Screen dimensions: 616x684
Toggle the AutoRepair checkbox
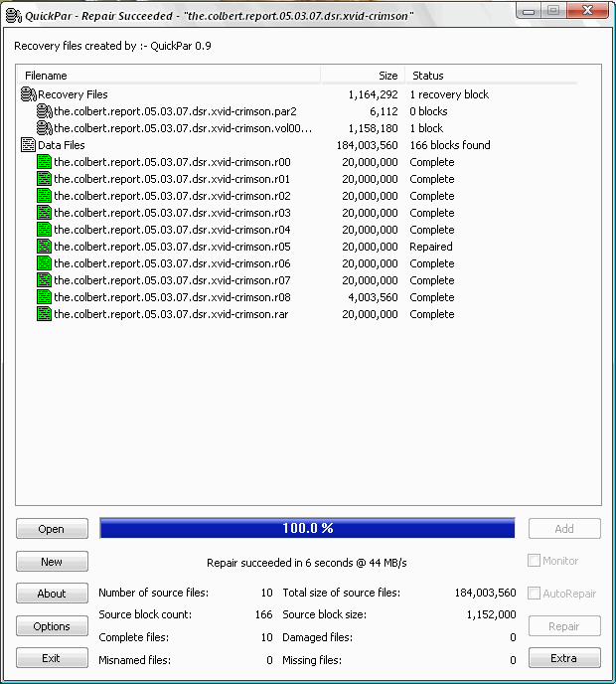pos(535,594)
